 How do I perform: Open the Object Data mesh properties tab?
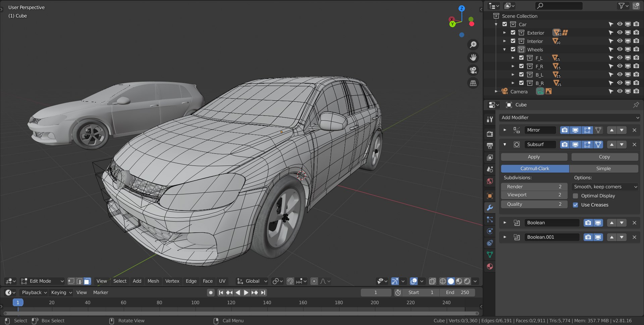pos(490,254)
